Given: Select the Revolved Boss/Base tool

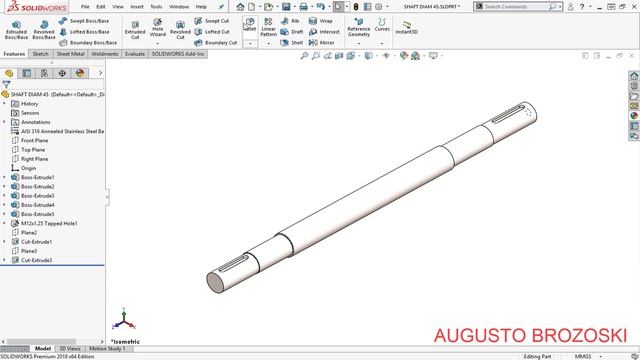Looking at the screenshot, I should pyautogui.click(x=44, y=30).
